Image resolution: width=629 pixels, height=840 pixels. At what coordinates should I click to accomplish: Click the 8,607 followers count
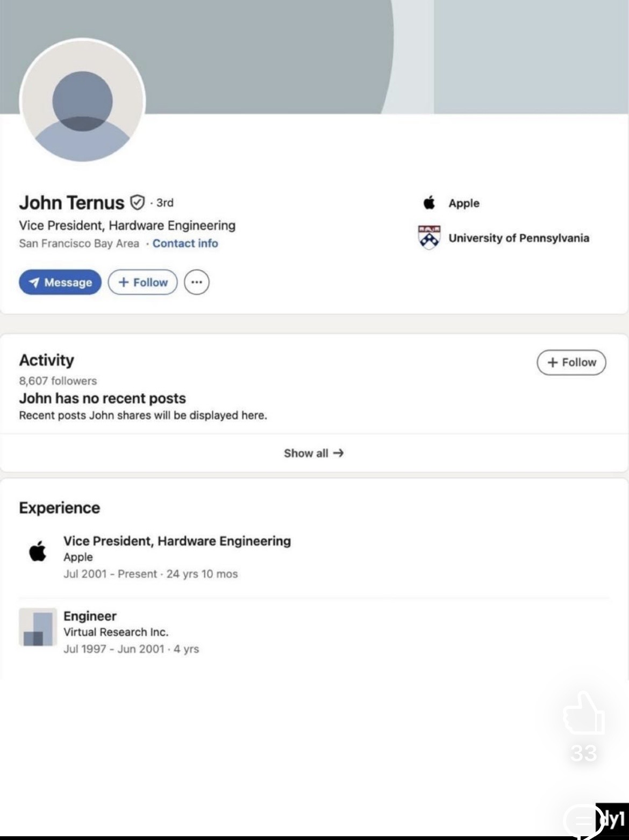coord(58,381)
